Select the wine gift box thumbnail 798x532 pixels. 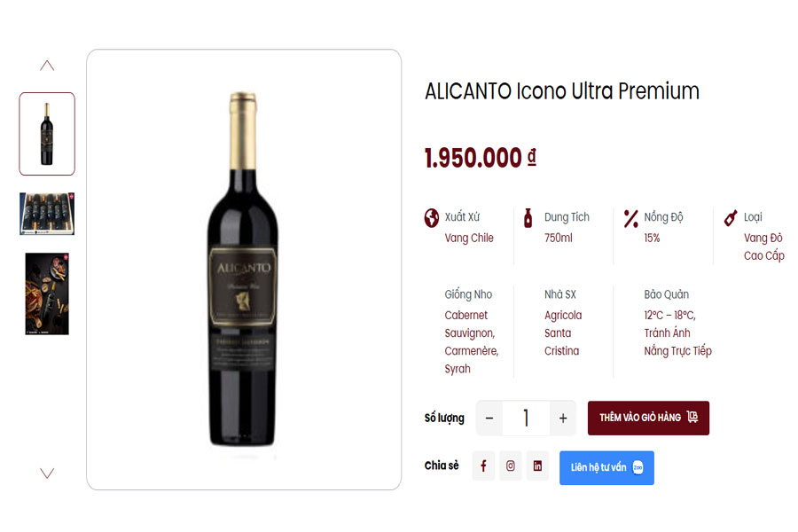[46, 214]
